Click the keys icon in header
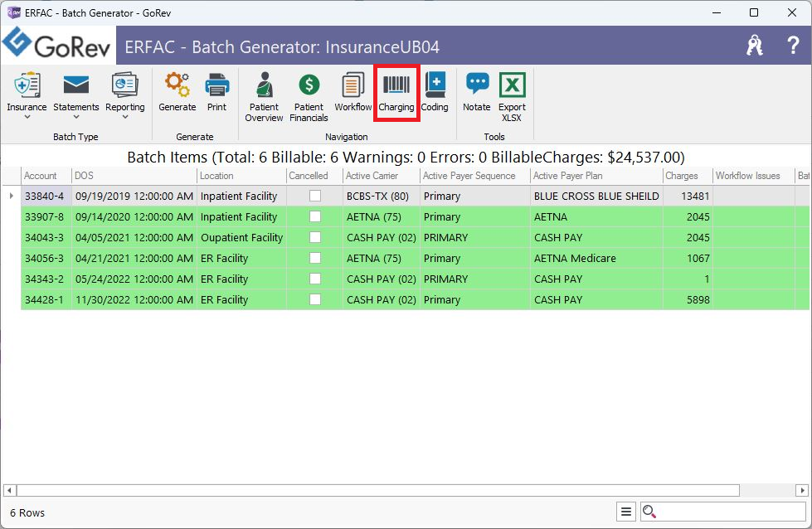This screenshot has height=529, width=812. tap(755, 46)
